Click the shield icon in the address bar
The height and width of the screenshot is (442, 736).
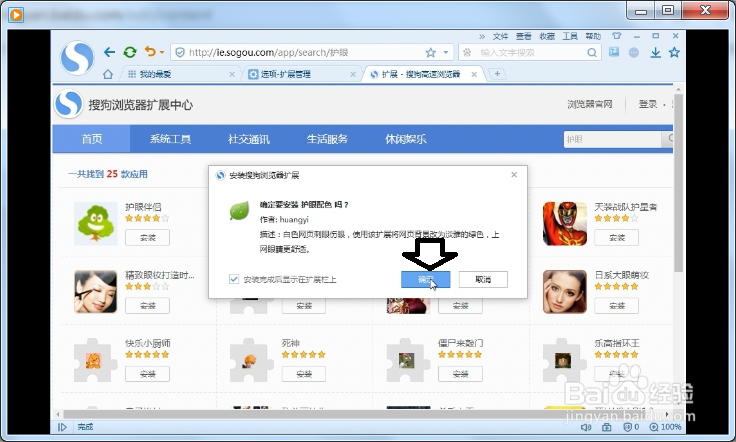click(x=179, y=53)
